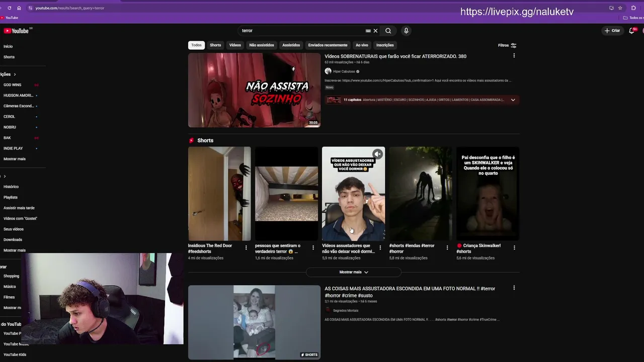
Task: Open the Skinwalker child short thumbnail
Action: tap(488, 194)
